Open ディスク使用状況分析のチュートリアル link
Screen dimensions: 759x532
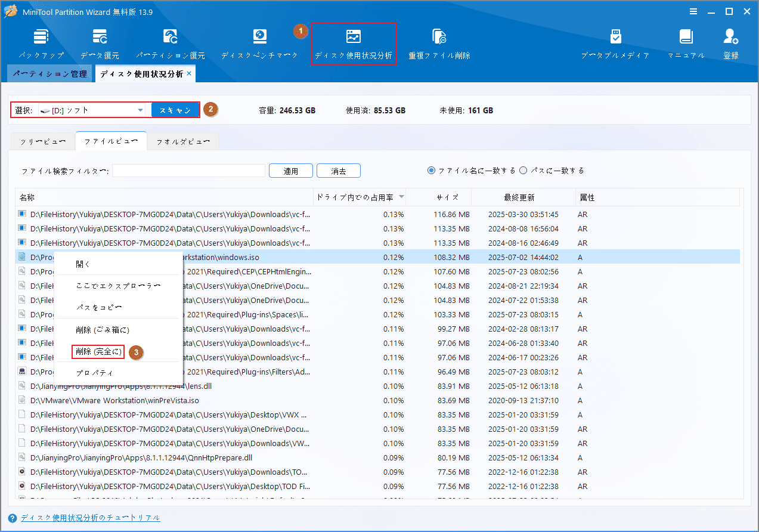tap(91, 518)
